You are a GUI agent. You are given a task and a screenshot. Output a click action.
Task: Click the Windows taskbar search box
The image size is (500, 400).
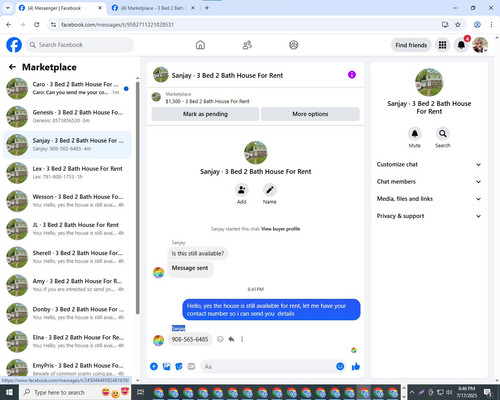pyautogui.click(x=75, y=392)
